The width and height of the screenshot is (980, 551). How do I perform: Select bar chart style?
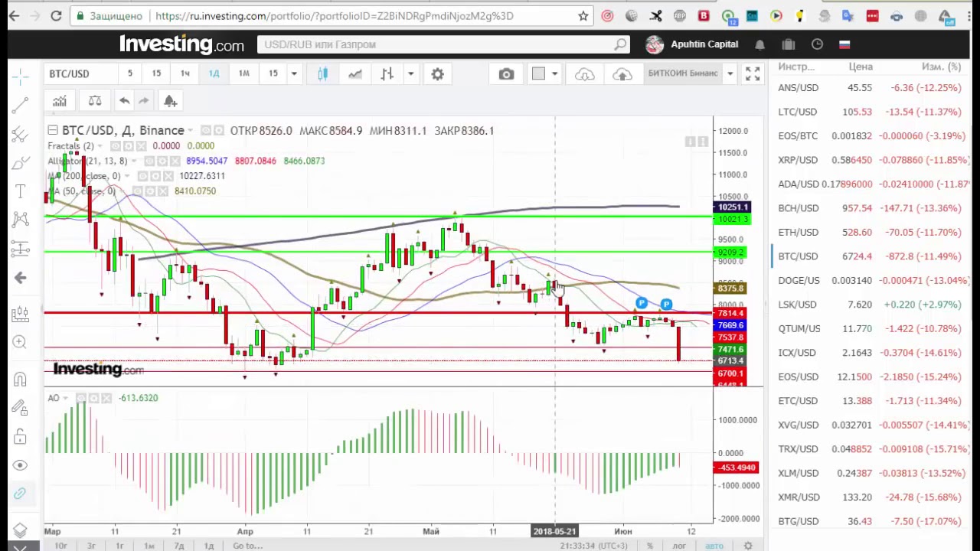point(387,73)
